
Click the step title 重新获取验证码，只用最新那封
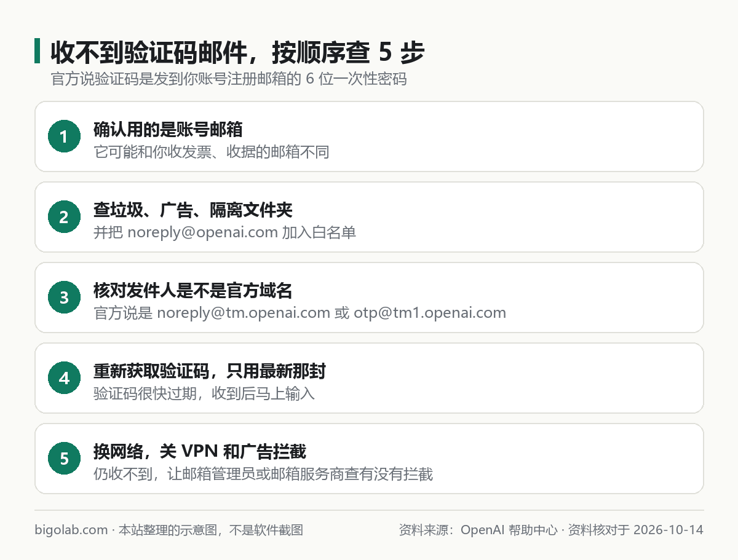[210, 371]
